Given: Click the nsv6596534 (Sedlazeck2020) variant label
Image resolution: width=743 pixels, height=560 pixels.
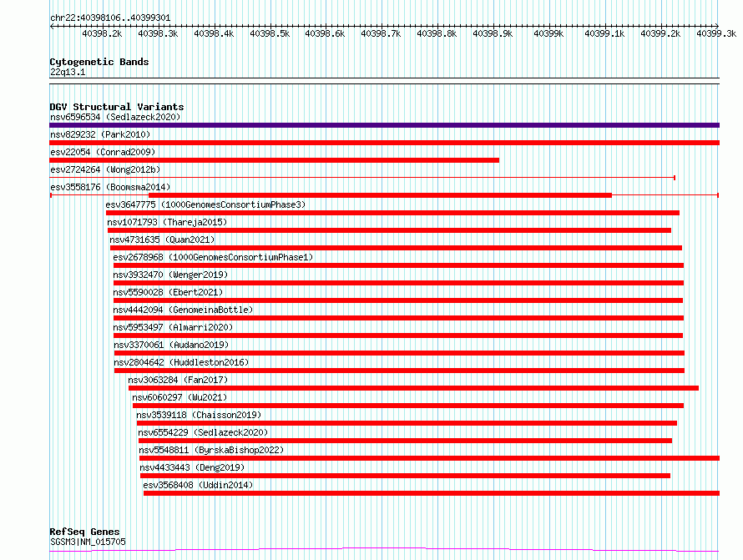Looking at the screenshot, I should pyautogui.click(x=115, y=117).
